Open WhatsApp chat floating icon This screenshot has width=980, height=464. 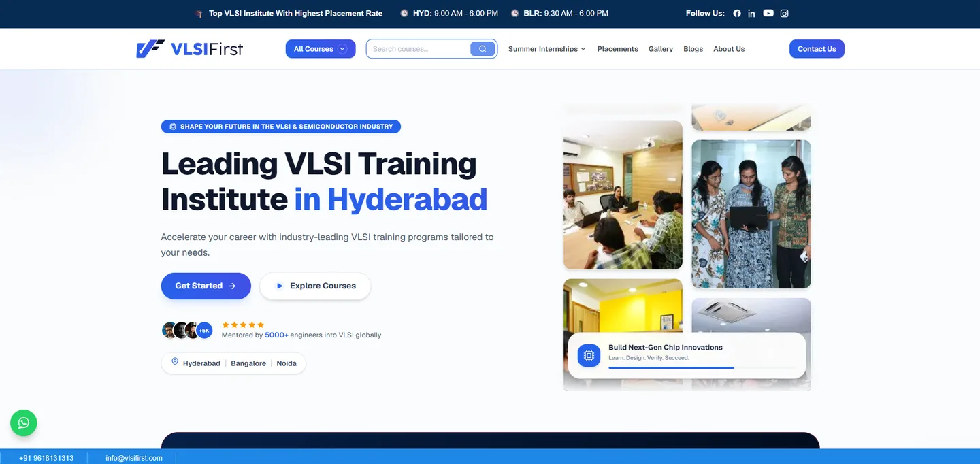24,423
